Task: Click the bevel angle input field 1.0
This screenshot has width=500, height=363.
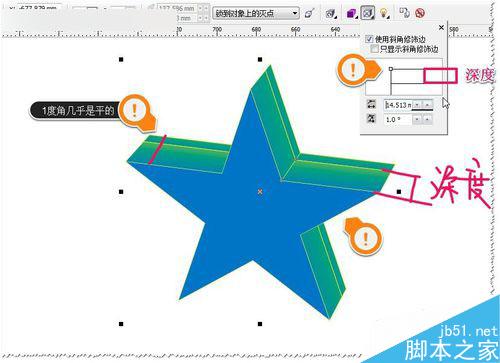Action: (397, 119)
